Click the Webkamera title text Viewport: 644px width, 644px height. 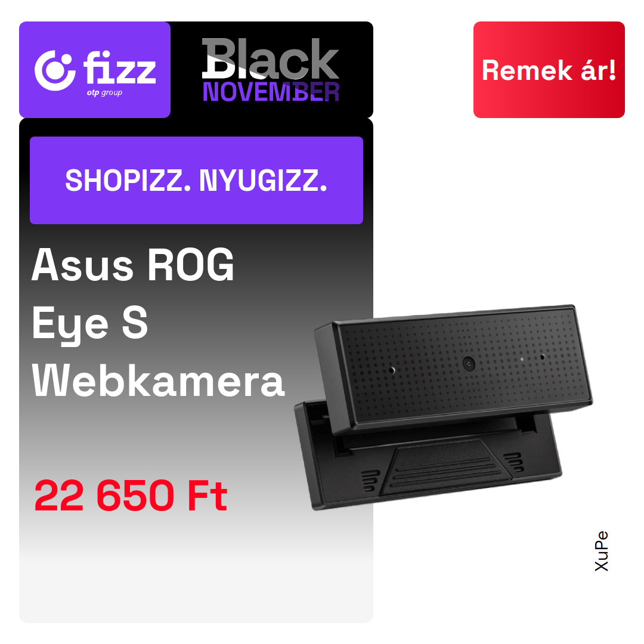[158, 381]
